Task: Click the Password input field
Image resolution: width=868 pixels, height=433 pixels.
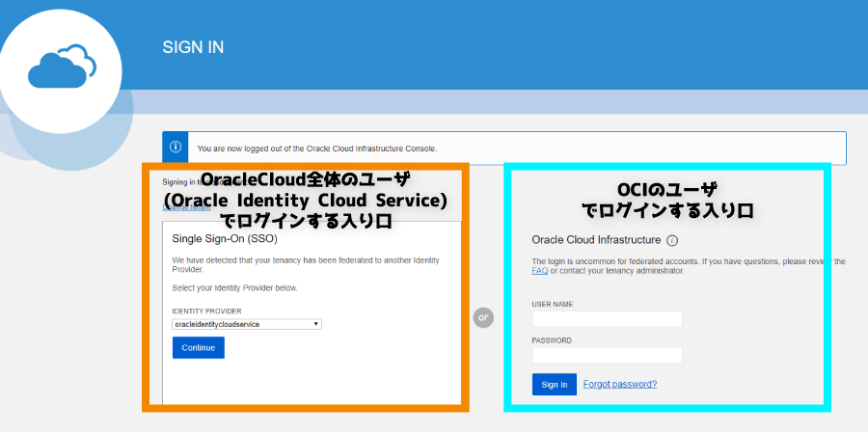Action: (x=608, y=355)
